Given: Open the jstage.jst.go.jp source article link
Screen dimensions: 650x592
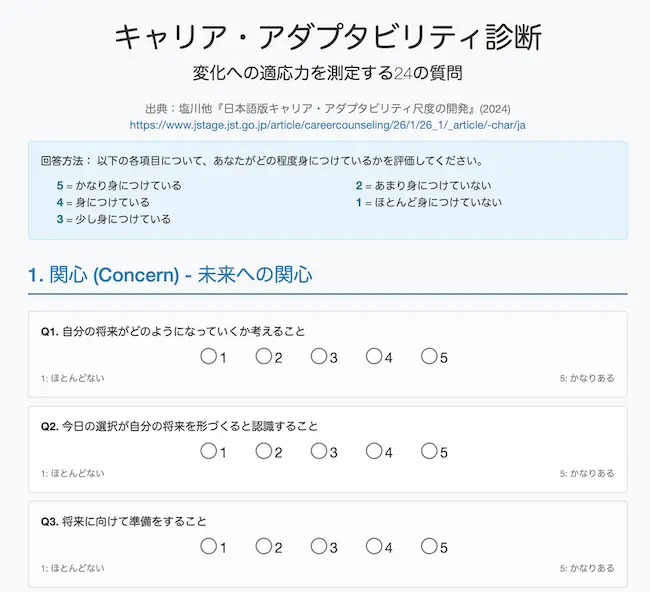Looking at the screenshot, I should pyautogui.click(x=328, y=125).
